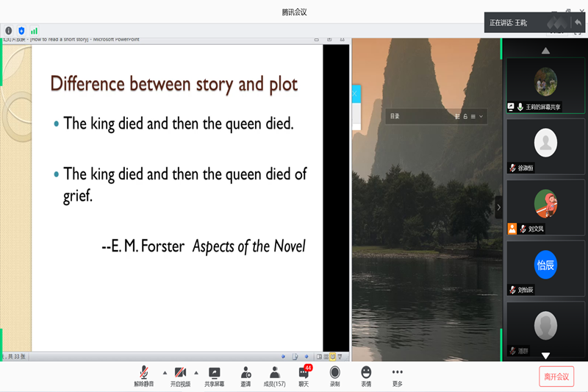
Task: Expand audio options arrow beside microphone
Action: click(x=164, y=372)
